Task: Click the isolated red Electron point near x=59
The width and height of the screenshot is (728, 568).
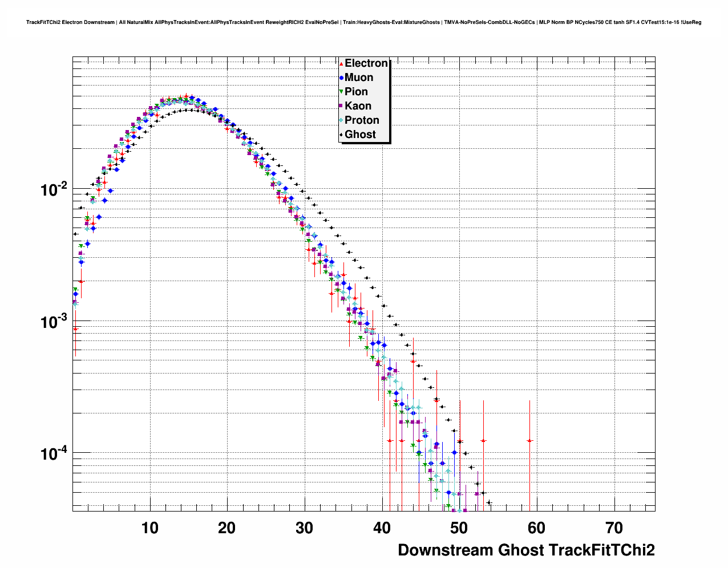Action: 529,441
